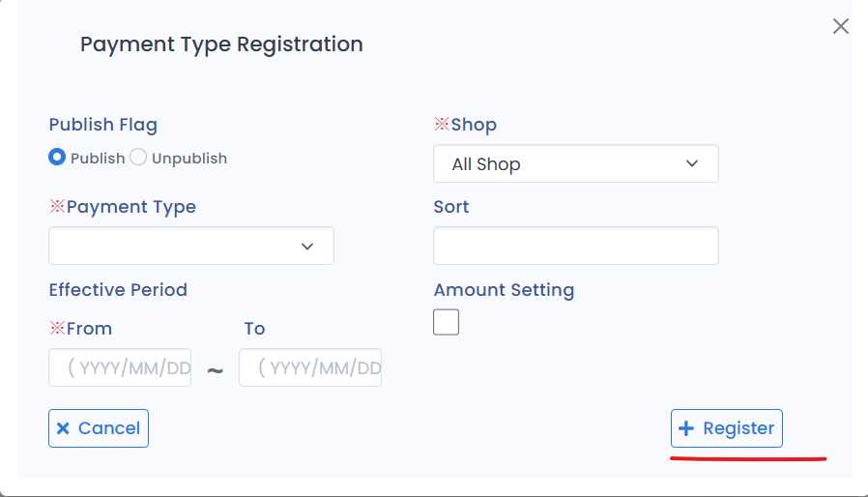The width and height of the screenshot is (868, 497).
Task: Click the Payment Type chevron arrow
Action: click(x=307, y=247)
